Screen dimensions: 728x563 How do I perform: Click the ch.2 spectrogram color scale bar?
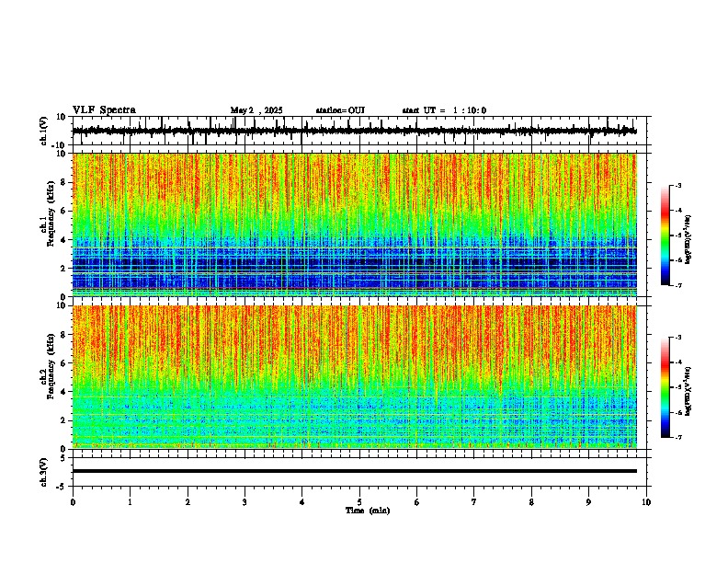pos(665,387)
